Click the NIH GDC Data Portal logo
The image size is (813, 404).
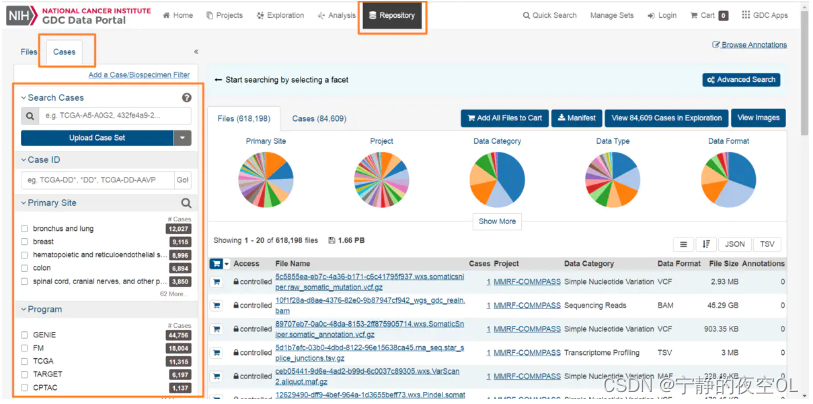click(79, 16)
